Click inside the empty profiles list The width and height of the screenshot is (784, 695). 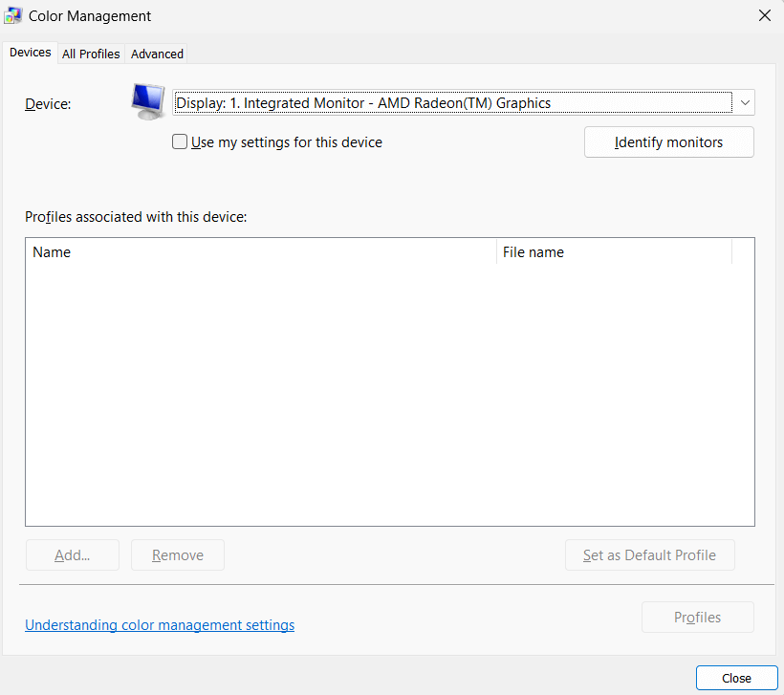[x=389, y=392]
